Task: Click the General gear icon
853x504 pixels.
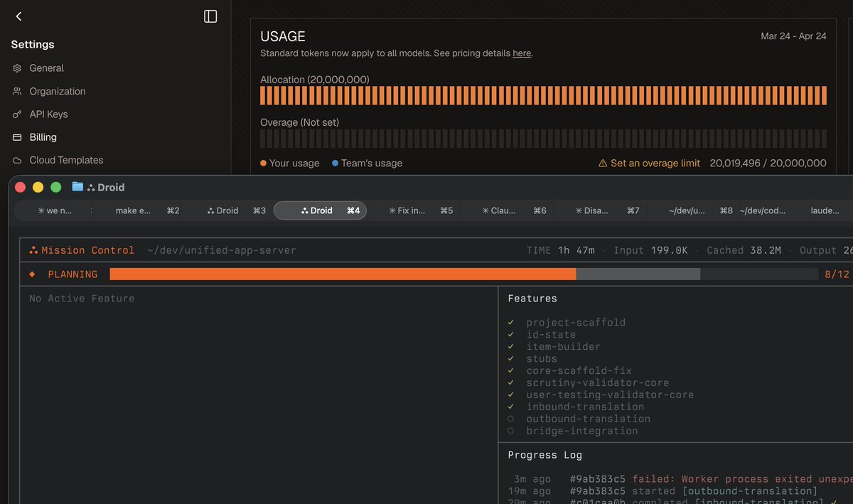Action: pyautogui.click(x=17, y=68)
